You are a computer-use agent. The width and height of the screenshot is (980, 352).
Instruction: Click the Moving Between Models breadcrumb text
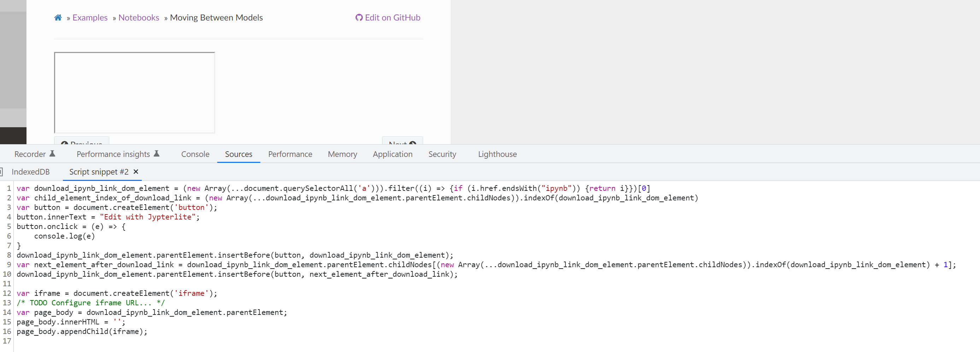pos(217,18)
